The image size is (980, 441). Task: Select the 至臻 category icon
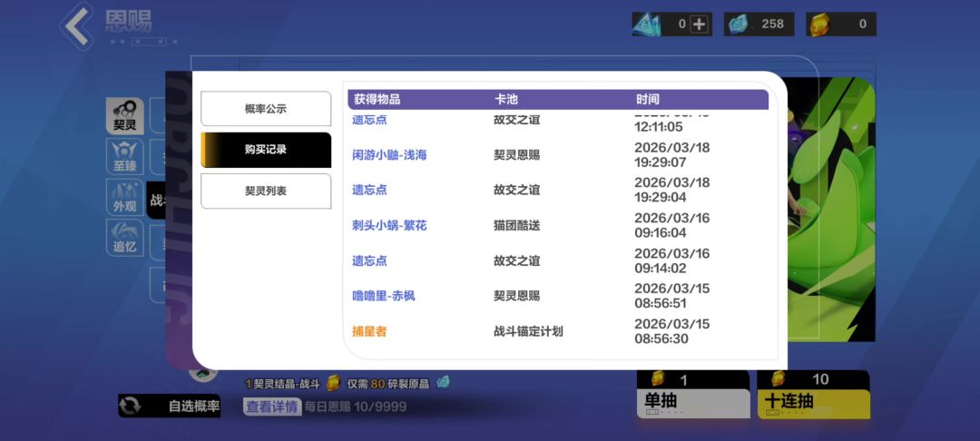124,156
